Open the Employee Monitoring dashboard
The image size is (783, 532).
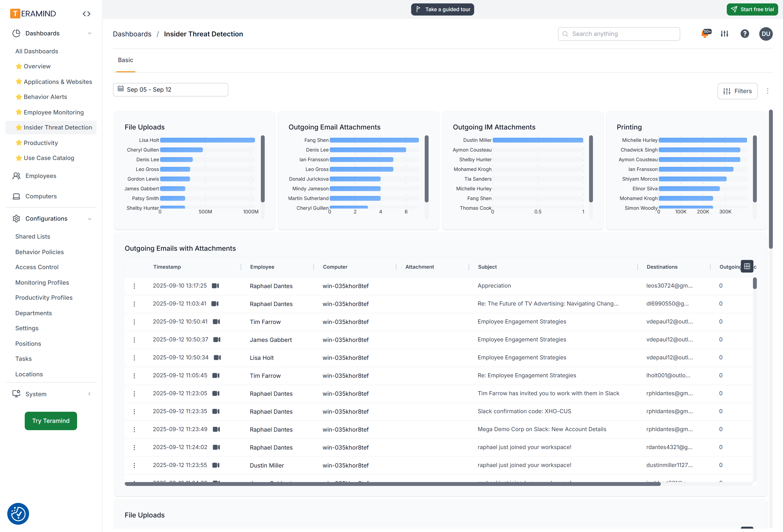[x=54, y=112]
